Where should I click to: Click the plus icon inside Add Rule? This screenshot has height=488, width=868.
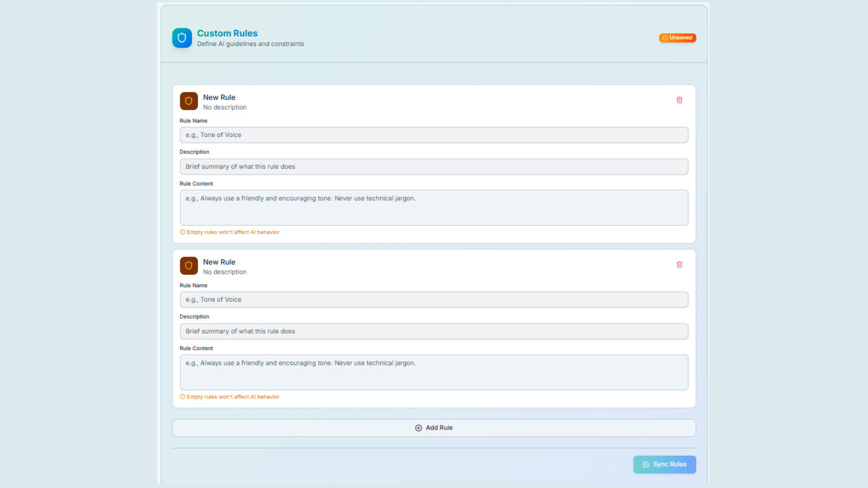[418, 428]
